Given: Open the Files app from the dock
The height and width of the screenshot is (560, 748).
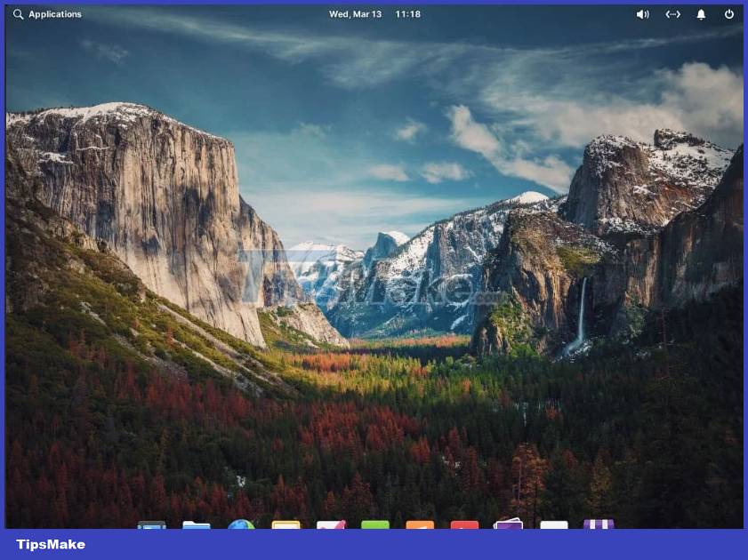Looking at the screenshot, I should (x=197, y=524).
